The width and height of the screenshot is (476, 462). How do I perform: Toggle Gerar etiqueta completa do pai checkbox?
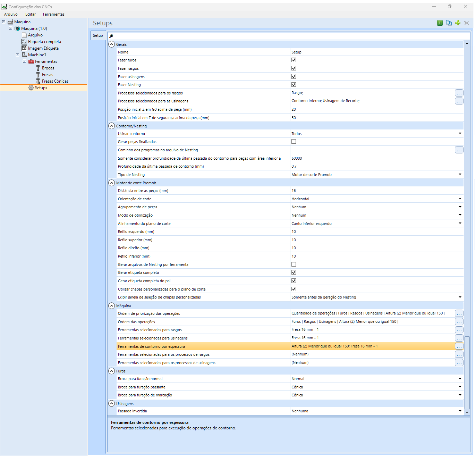[294, 281]
